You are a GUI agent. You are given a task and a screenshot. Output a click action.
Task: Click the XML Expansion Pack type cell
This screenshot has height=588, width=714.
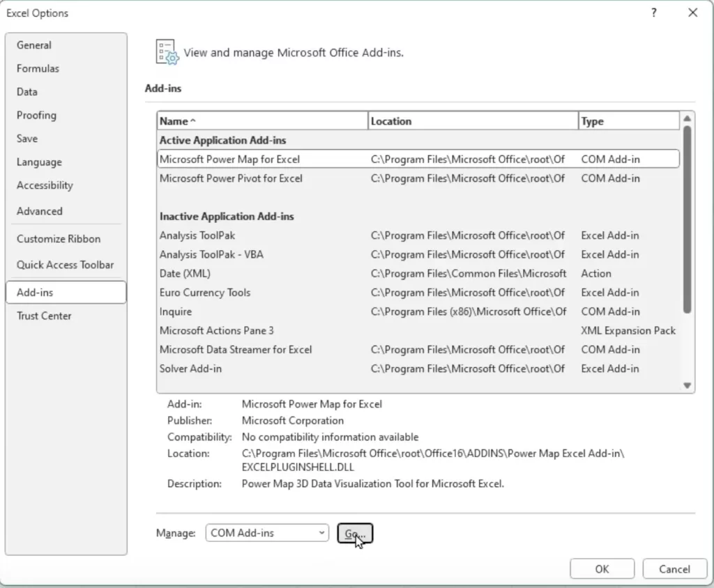tap(628, 331)
